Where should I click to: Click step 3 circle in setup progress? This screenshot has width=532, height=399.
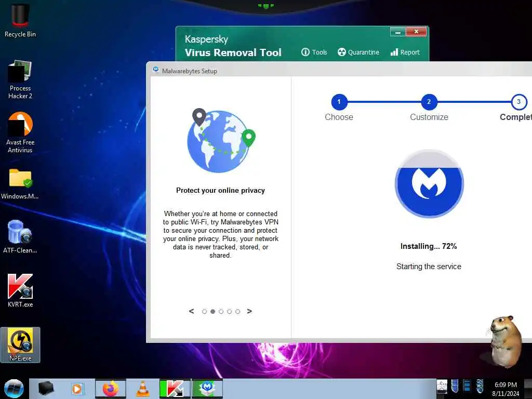coord(519,102)
